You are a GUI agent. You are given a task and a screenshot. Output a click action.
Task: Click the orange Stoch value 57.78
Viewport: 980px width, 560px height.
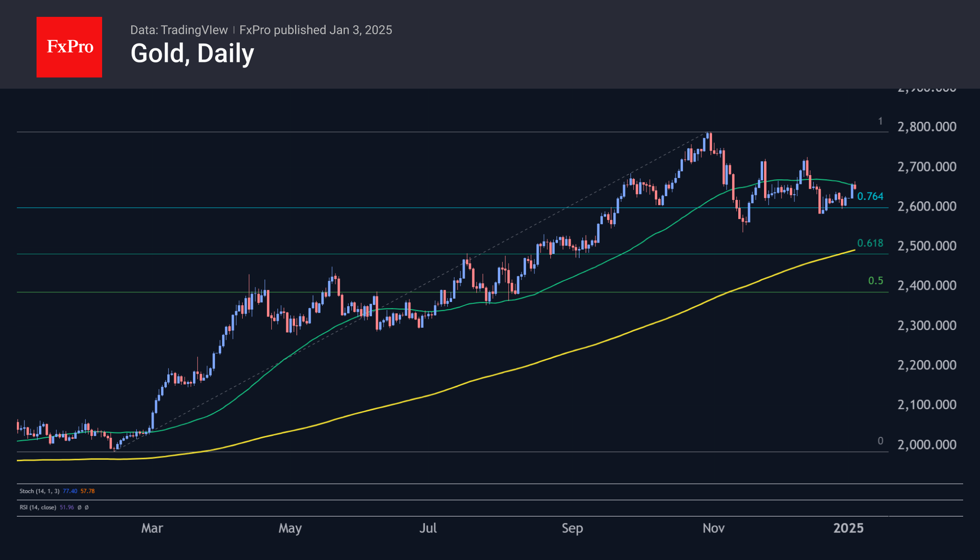(88, 491)
